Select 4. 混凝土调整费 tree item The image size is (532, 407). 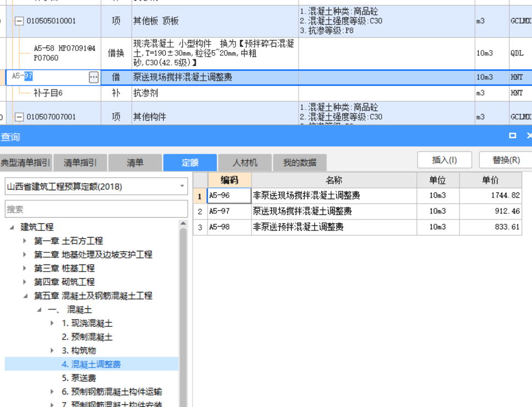point(91,364)
